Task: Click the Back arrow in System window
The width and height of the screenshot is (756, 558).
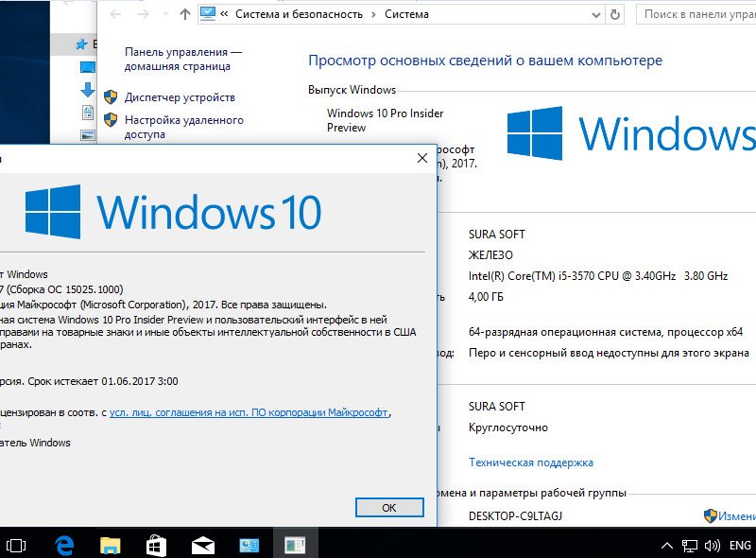Action: [115, 14]
